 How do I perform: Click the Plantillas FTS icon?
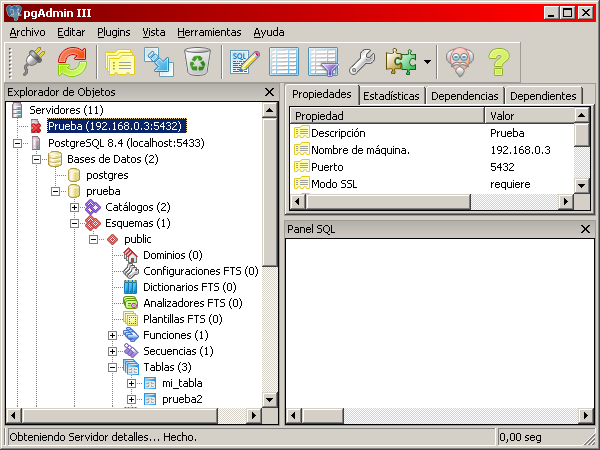click(x=130, y=319)
